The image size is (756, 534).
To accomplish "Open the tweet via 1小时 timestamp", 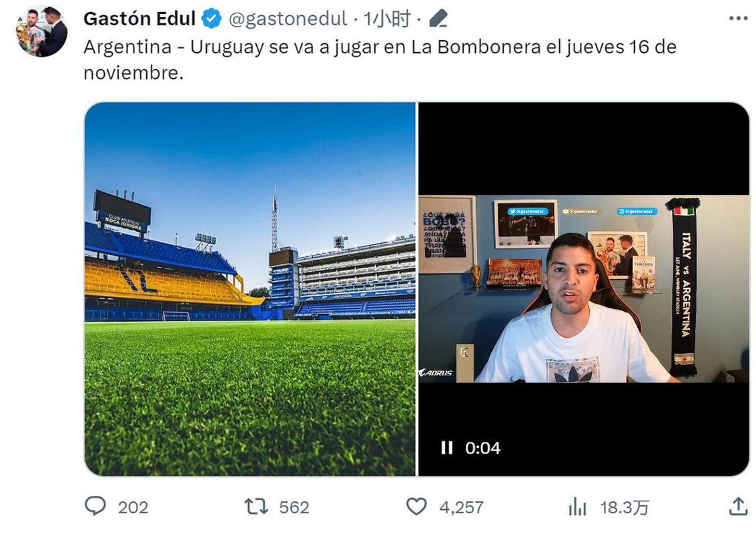I will pos(386,19).
